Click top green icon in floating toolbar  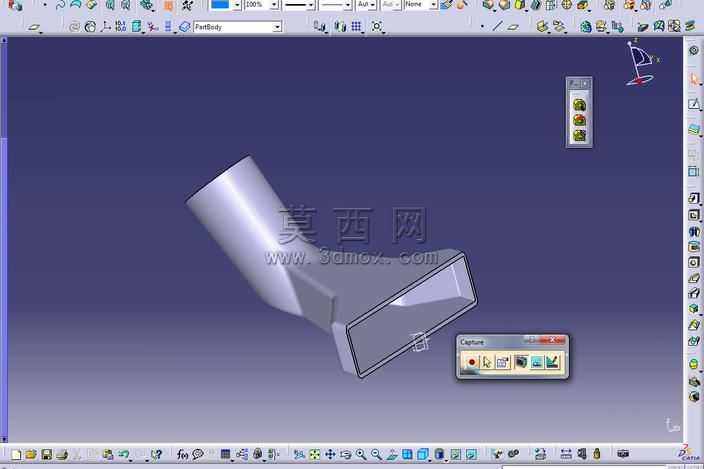tap(579, 105)
